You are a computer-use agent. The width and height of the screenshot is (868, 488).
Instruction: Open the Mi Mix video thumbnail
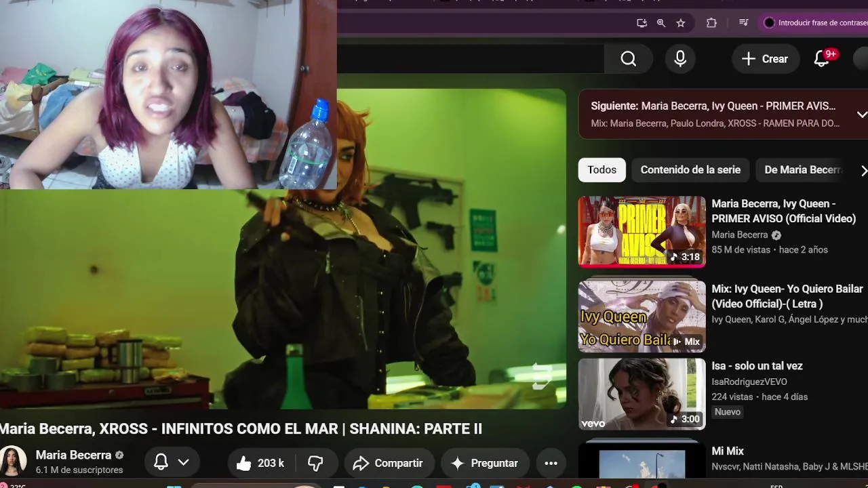point(642,462)
